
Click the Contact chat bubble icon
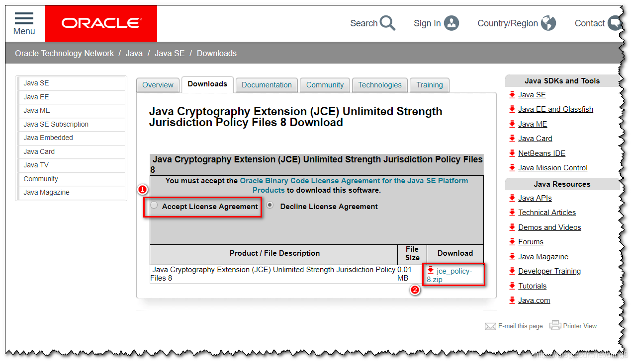[x=616, y=23]
